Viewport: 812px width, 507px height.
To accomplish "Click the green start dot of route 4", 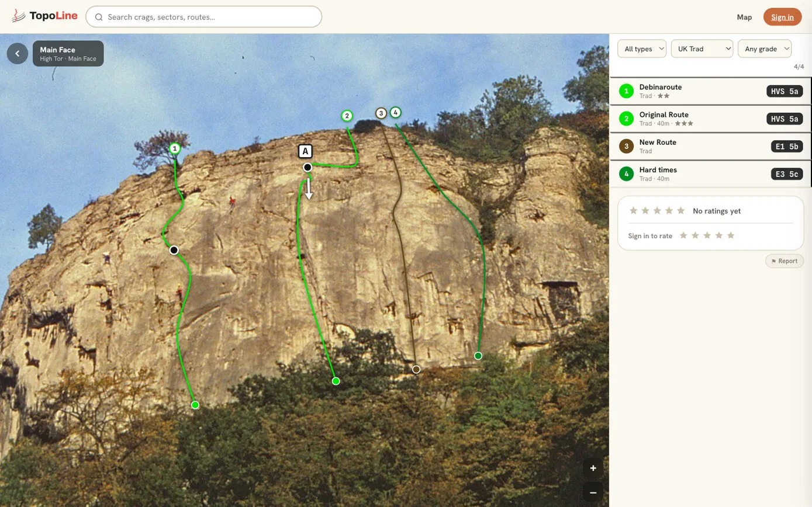I will (478, 356).
